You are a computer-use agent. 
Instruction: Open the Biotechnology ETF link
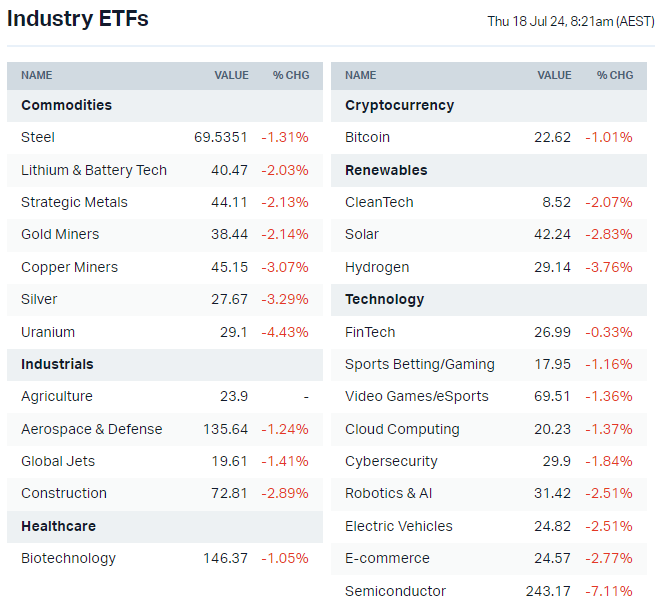[x=68, y=558]
